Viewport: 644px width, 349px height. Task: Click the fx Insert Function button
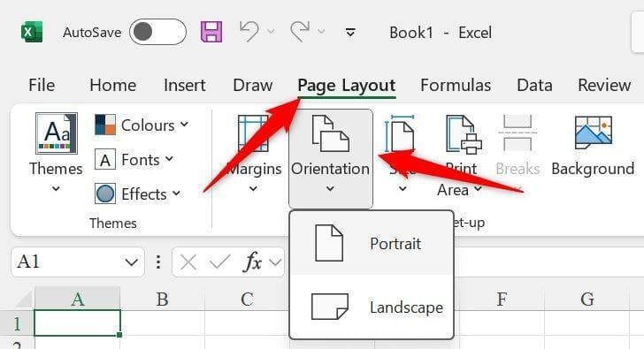point(253,262)
